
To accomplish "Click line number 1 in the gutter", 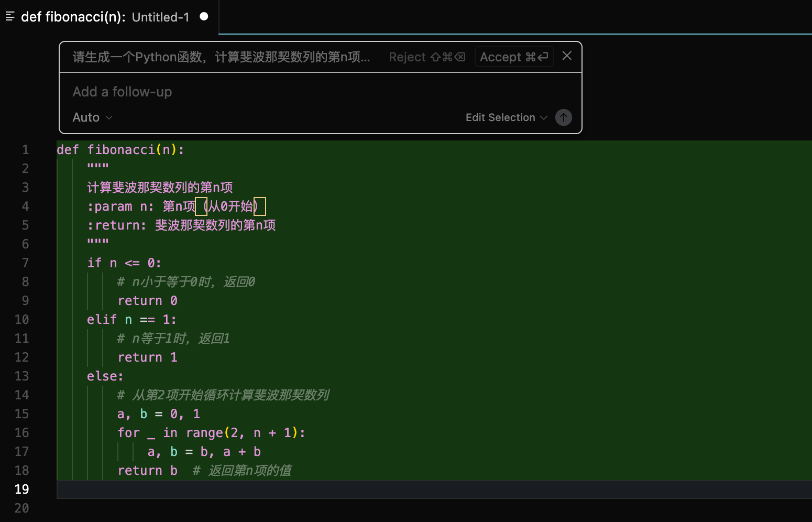I will coord(25,150).
